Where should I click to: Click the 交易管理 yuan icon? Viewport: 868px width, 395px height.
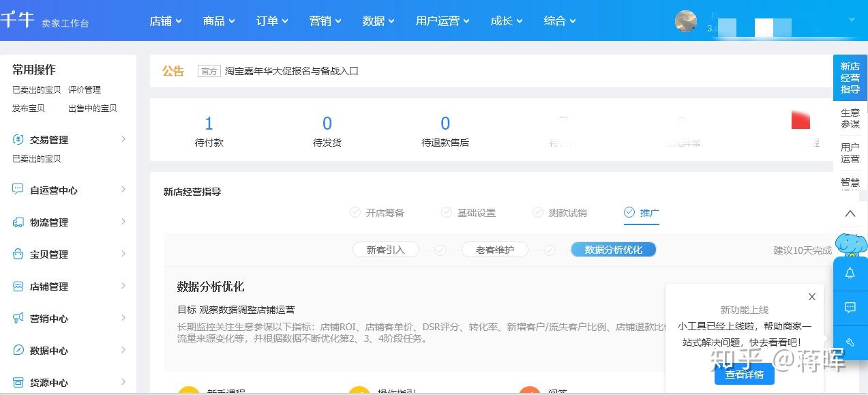point(18,140)
